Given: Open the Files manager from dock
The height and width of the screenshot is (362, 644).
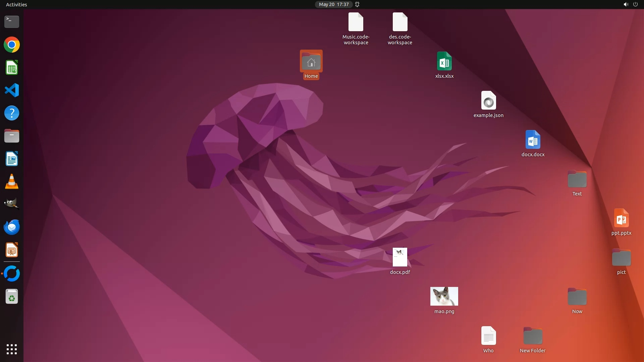Looking at the screenshot, I should [x=12, y=136].
